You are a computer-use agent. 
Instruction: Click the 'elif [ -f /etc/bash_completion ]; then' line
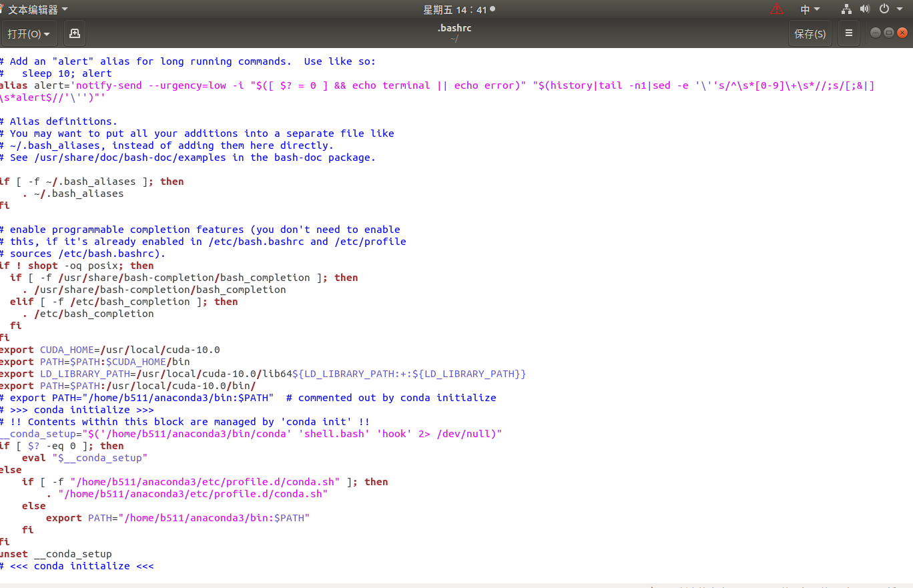tap(123, 302)
